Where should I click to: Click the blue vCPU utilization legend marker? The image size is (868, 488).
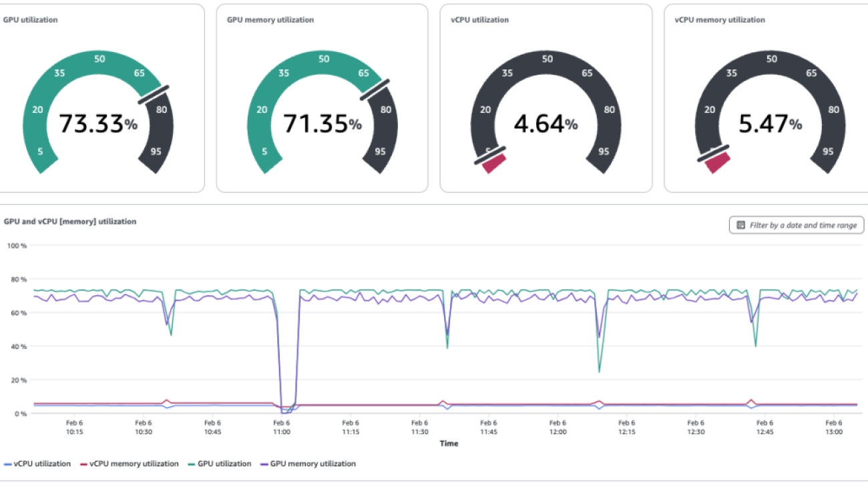(7, 464)
